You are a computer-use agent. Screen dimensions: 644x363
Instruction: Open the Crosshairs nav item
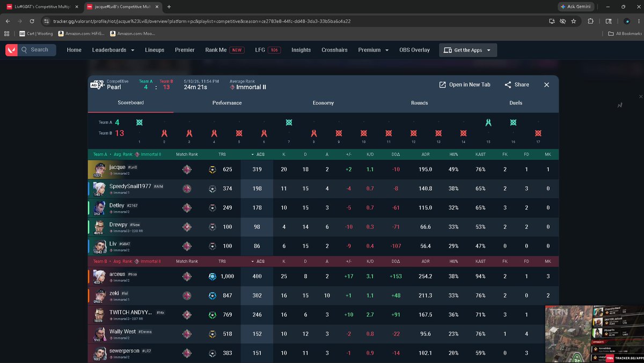coord(334,50)
